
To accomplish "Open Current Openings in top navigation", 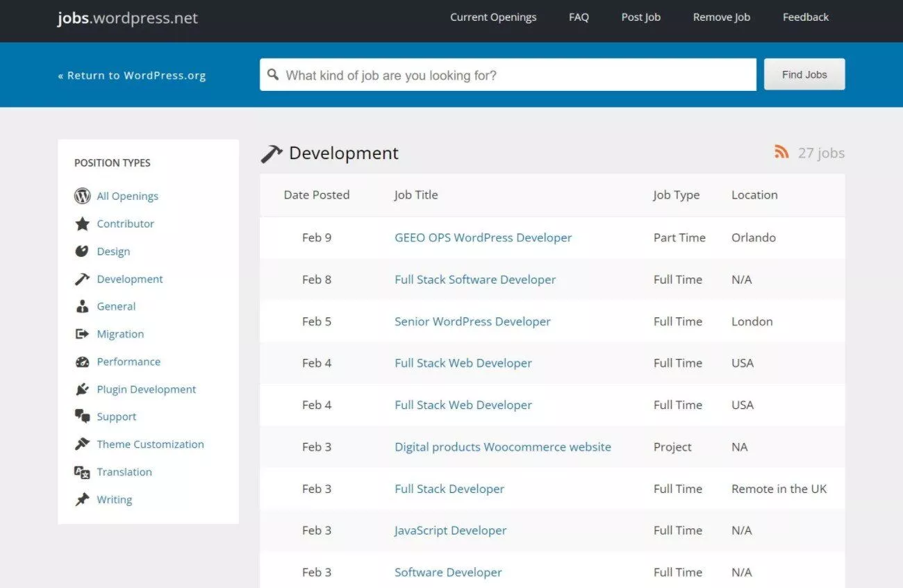I will (493, 17).
